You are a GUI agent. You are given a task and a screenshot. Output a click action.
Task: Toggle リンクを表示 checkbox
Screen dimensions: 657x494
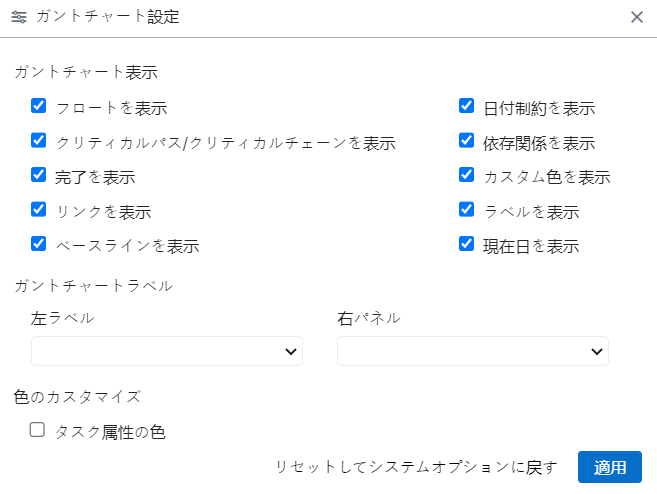click(39, 210)
